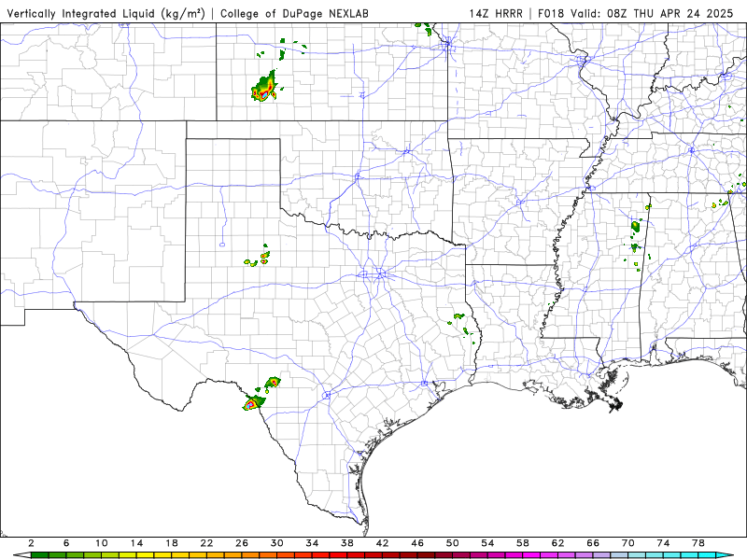Click the dark green start of color bar

[x=39, y=555]
